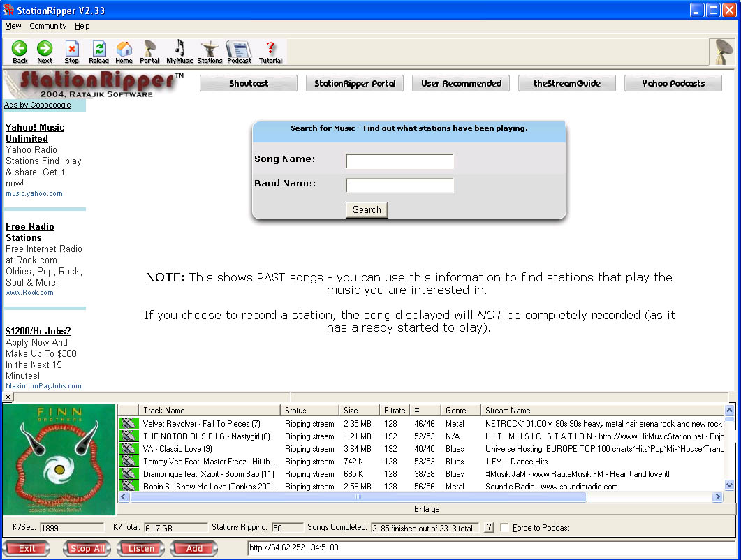The height and width of the screenshot is (560, 741).
Task: Click the stream icon for Diamonique row
Action: click(129, 473)
